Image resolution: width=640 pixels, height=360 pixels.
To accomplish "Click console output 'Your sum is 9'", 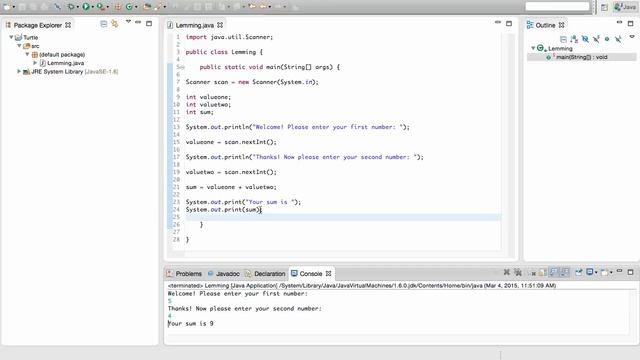I will tap(191, 324).
